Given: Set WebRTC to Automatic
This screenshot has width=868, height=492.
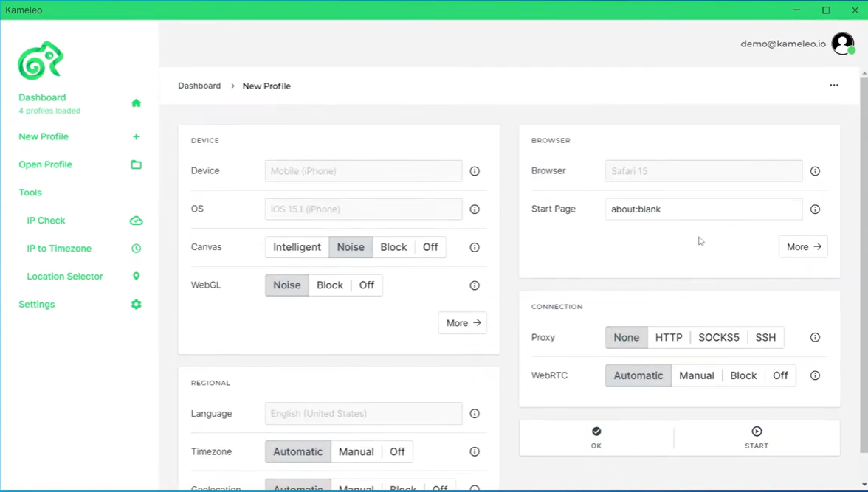Looking at the screenshot, I should point(638,375).
